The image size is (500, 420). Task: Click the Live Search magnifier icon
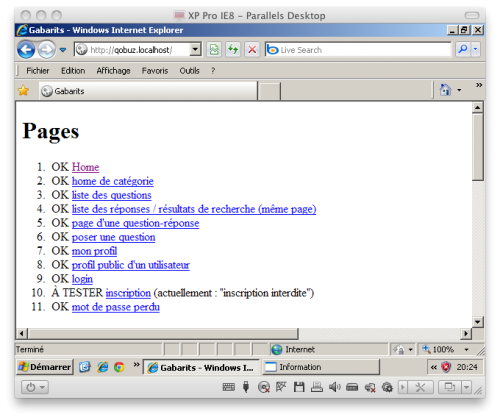[463, 49]
